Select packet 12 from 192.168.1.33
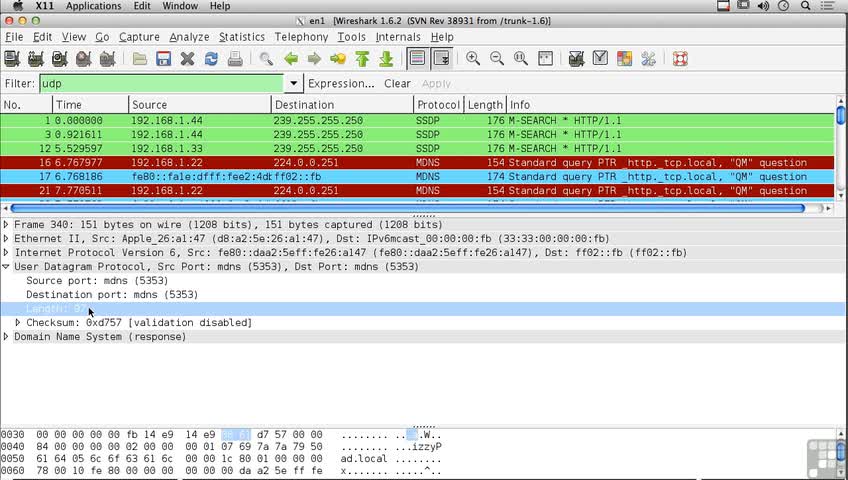Image resolution: width=848 pixels, height=480 pixels. tap(418, 149)
